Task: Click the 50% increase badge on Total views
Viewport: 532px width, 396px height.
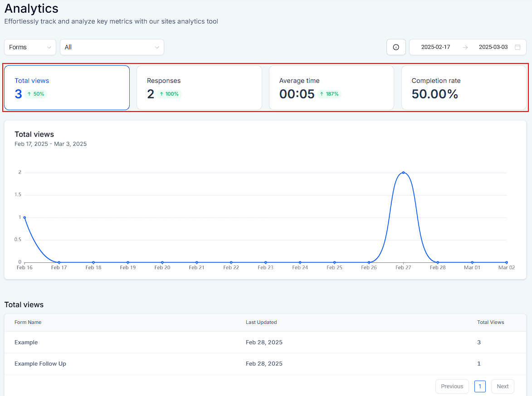Action: 36,94
